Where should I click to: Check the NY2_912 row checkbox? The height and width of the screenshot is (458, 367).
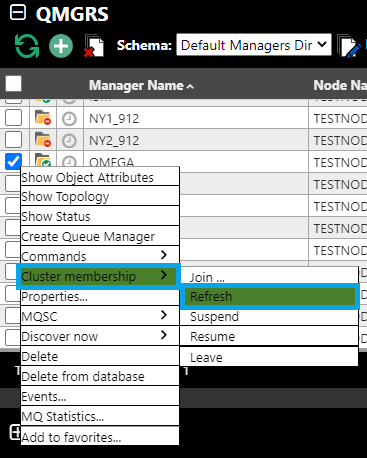pyautogui.click(x=13, y=140)
